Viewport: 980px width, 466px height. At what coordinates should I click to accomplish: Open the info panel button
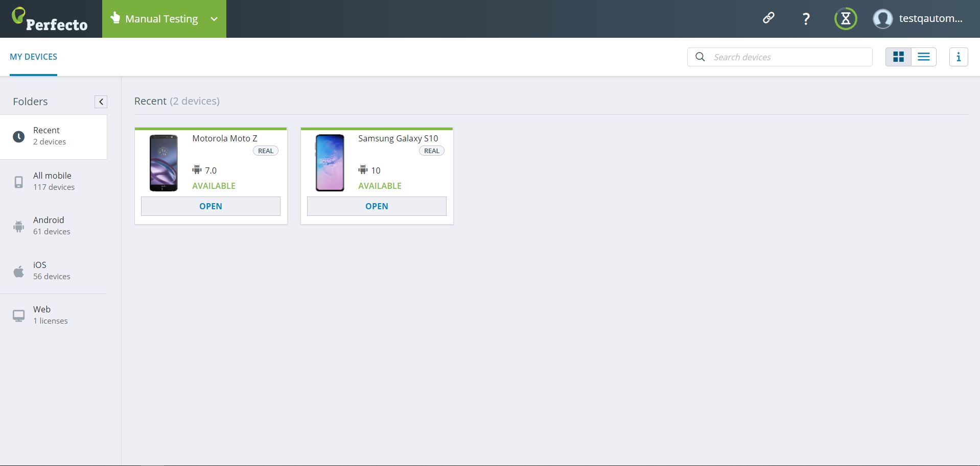[x=959, y=57]
